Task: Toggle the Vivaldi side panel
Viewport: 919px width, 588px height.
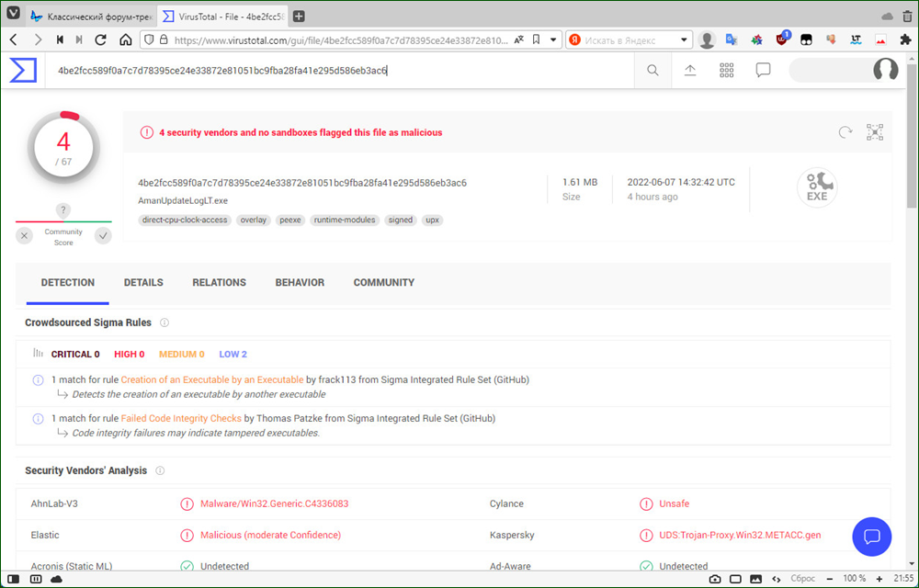Action: [13, 579]
